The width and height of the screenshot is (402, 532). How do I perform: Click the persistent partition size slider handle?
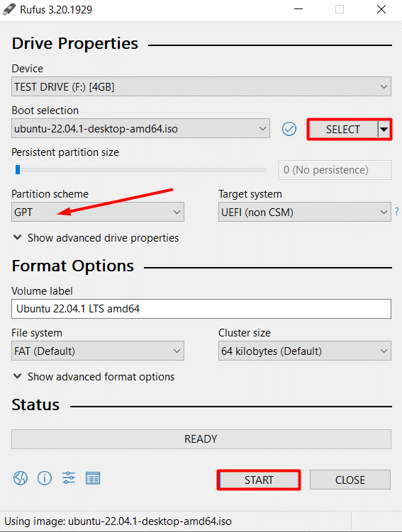point(18,169)
